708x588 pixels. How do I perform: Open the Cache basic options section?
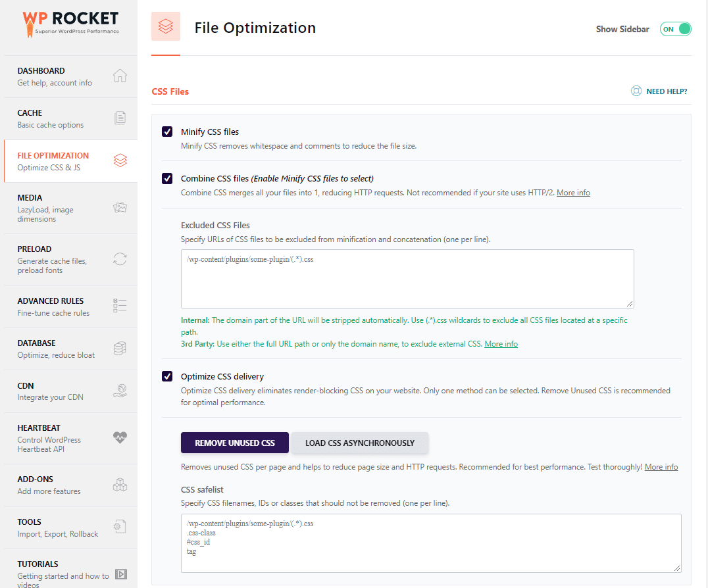pos(70,118)
